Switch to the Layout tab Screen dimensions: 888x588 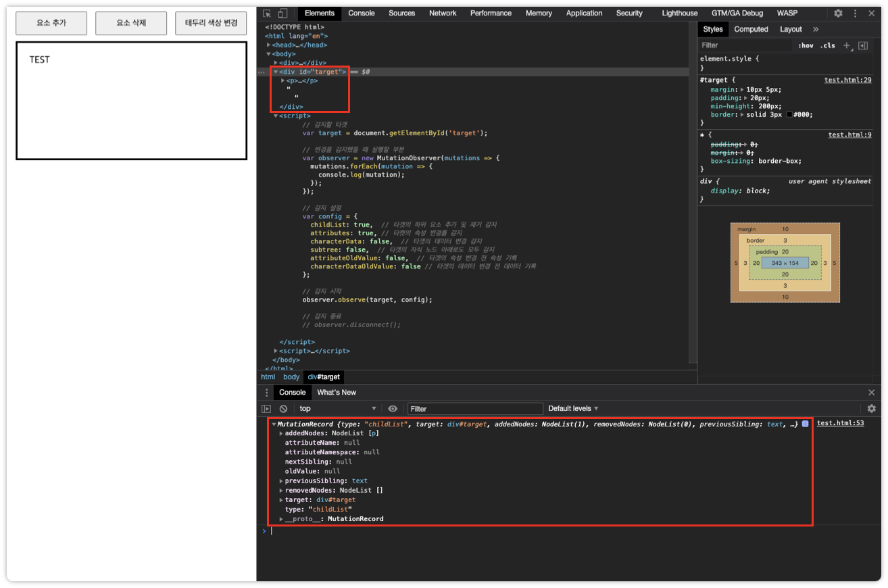pos(791,29)
